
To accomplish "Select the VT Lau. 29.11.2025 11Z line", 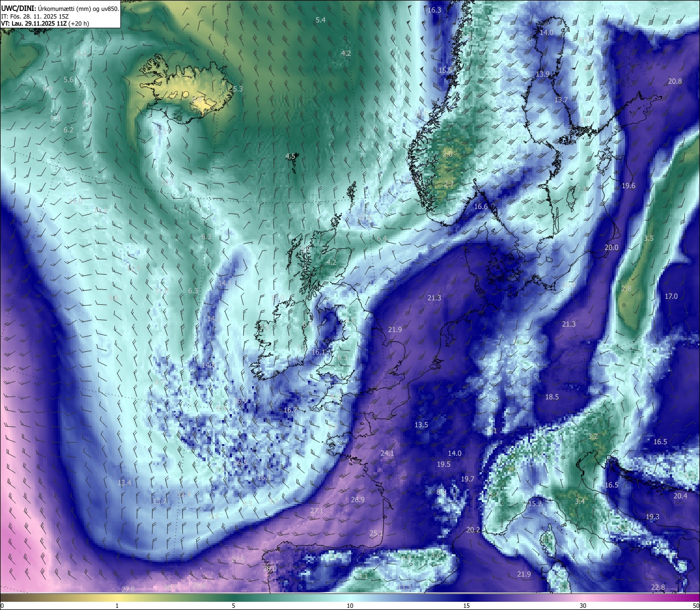I will (x=45, y=24).
